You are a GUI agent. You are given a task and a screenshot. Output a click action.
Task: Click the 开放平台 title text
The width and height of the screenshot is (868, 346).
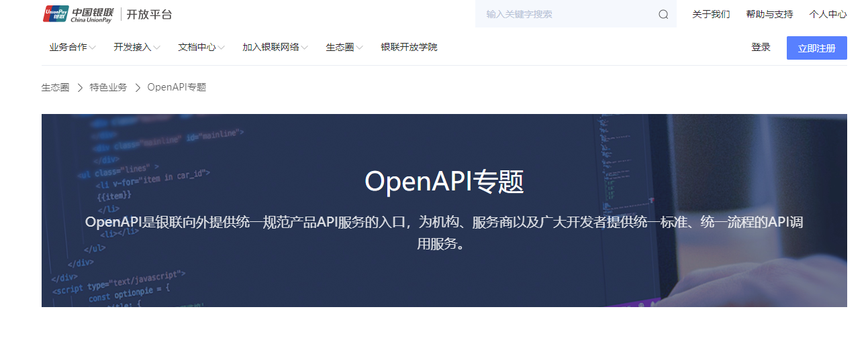pyautogui.click(x=149, y=14)
